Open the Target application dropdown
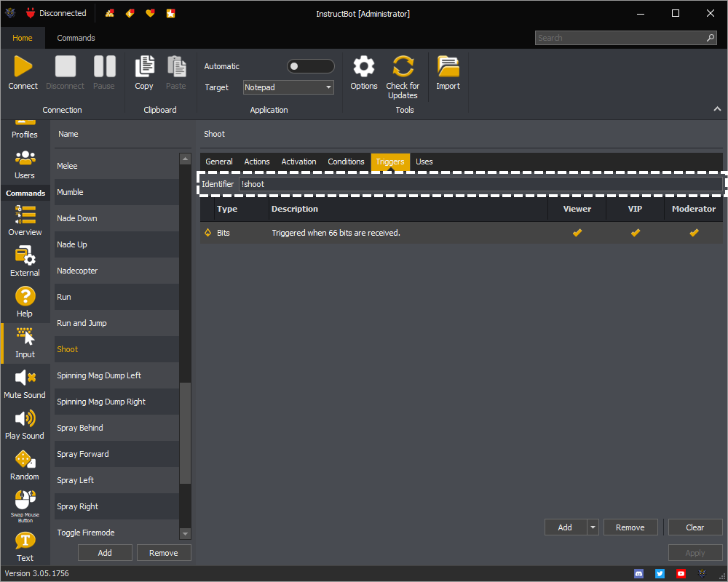This screenshot has width=728, height=582. pos(288,87)
